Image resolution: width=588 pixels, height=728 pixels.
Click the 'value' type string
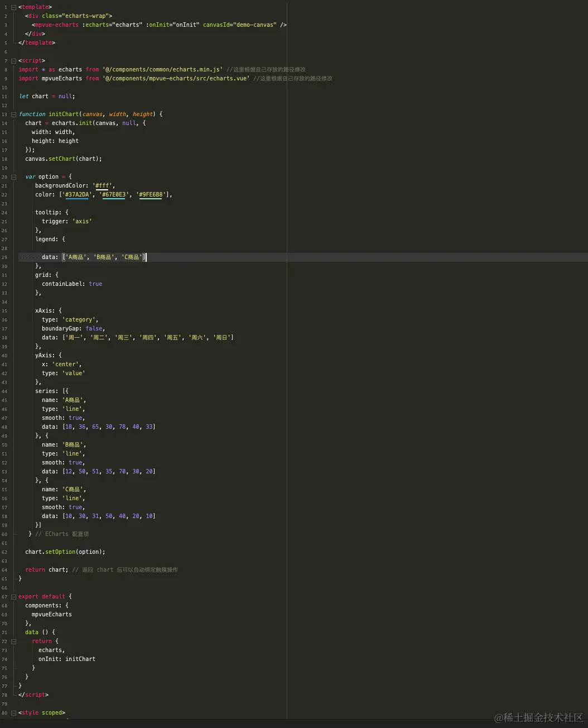pos(74,373)
